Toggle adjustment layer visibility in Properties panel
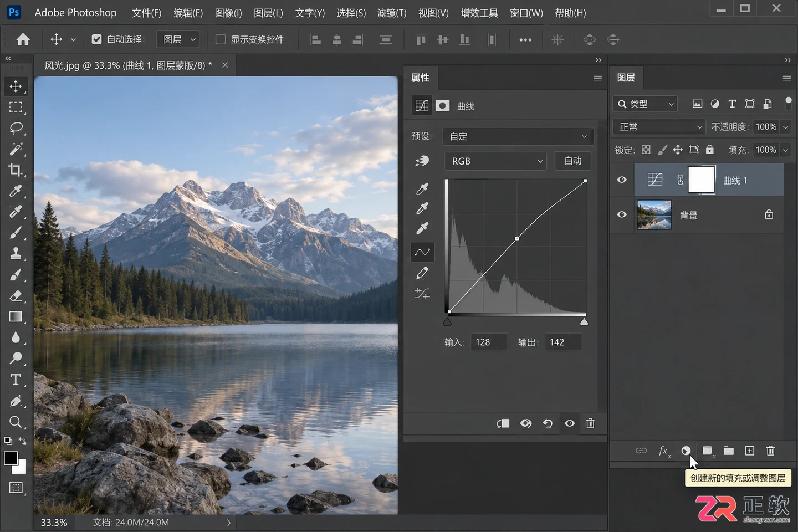 (570, 423)
